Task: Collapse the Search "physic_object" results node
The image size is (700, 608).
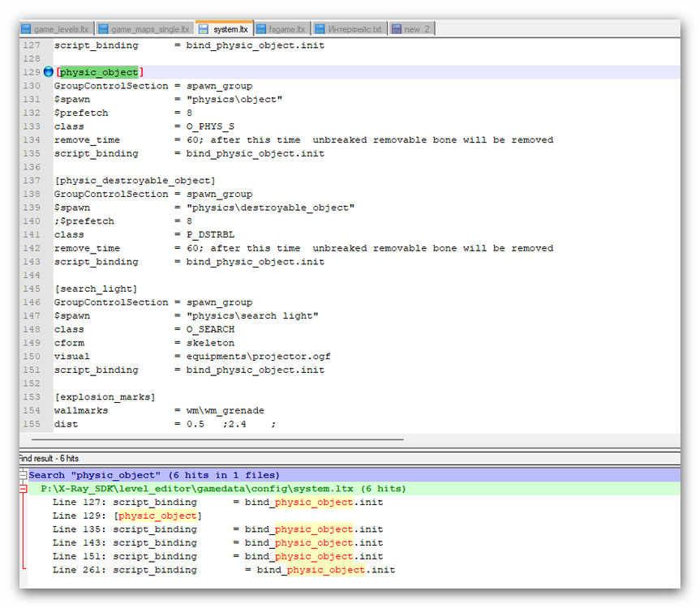Action: [x=24, y=476]
